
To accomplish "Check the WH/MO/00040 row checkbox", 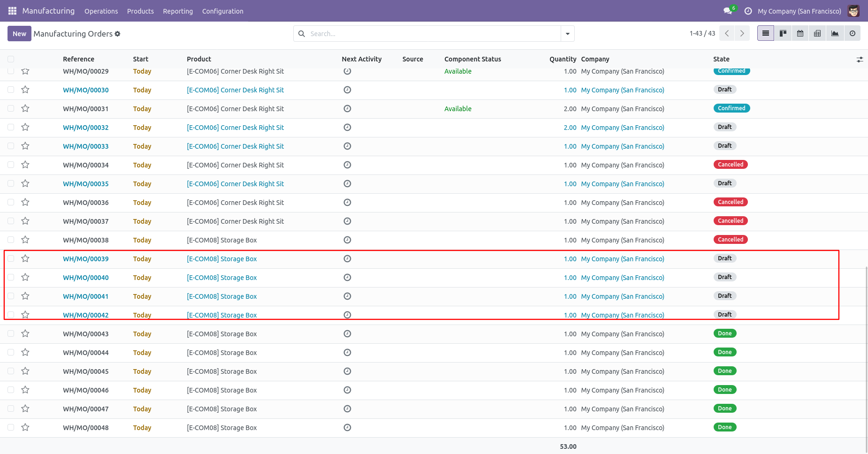I will point(11,277).
